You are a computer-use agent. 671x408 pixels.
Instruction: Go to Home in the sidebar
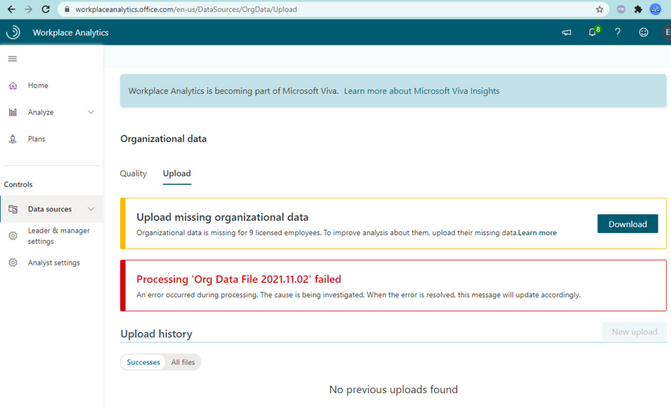(38, 85)
